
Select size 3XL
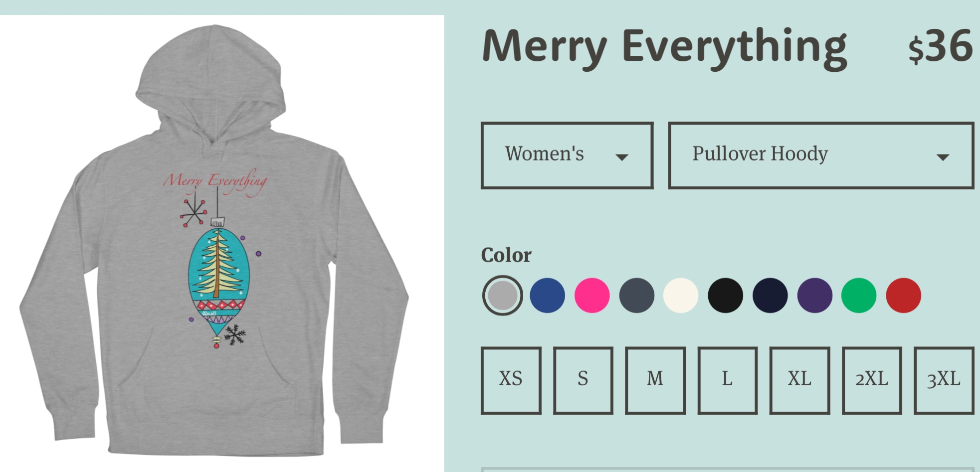[x=944, y=381]
